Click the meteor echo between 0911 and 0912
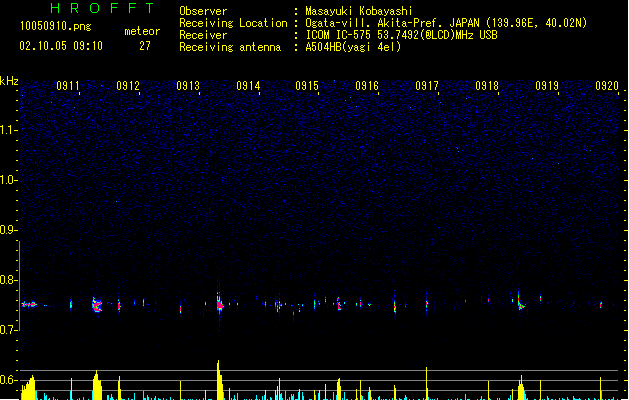The width and height of the screenshot is (629, 400). tap(97, 305)
